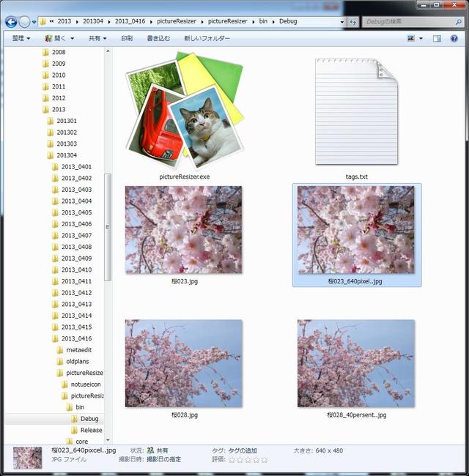Screen dimensions: 469x476
Task: Open the recent locations dropdown arrow
Action: point(34,22)
